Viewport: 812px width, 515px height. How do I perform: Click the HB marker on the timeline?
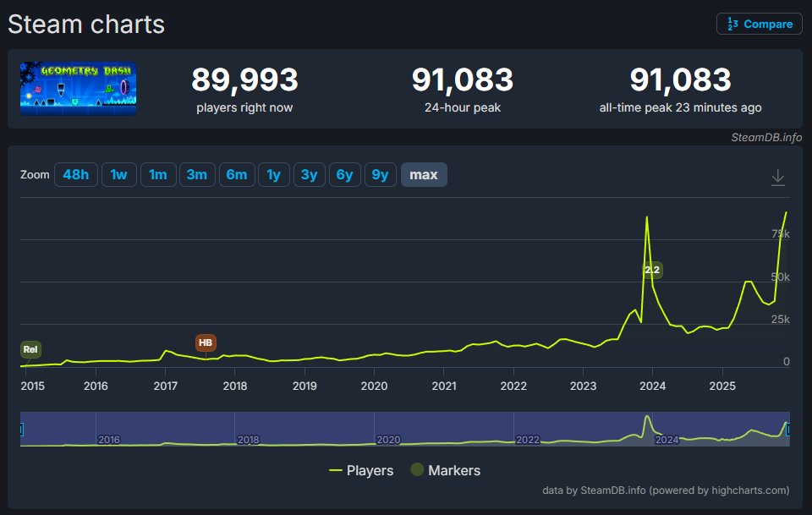[206, 342]
